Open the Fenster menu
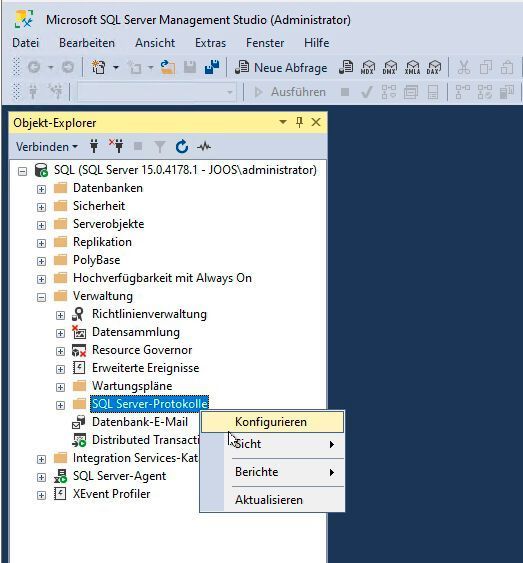 (x=265, y=43)
